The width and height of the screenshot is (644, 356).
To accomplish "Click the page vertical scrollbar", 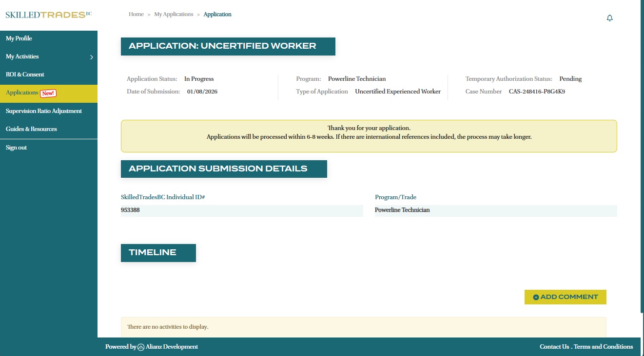I will [641, 156].
